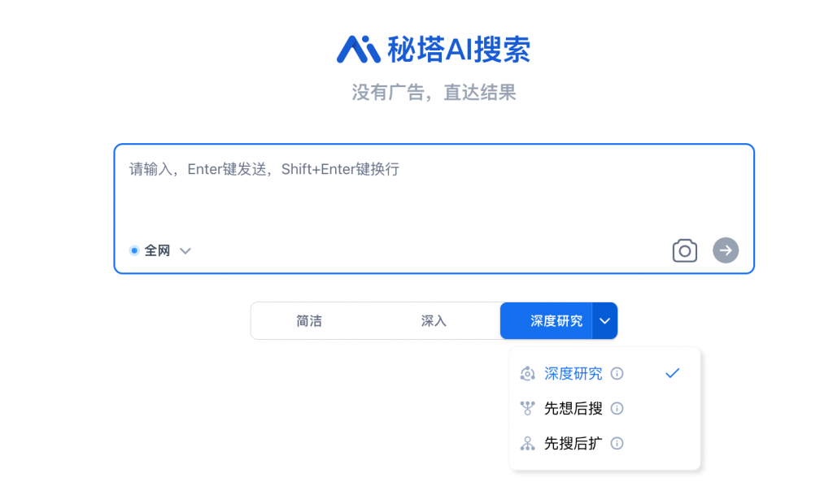Click the info icon beside 深度研究
The image size is (833, 504).
point(617,373)
